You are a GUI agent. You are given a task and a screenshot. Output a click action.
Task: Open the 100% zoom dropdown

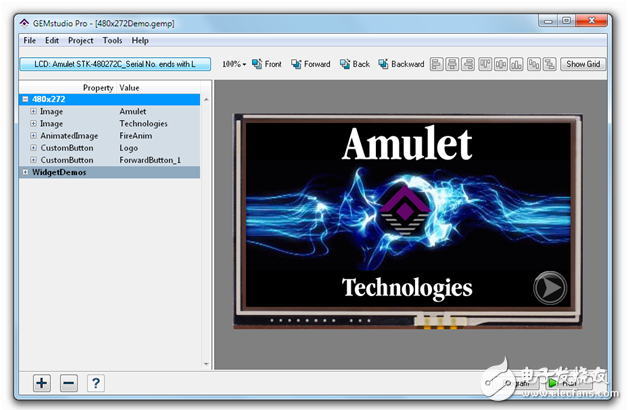[234, 64]
